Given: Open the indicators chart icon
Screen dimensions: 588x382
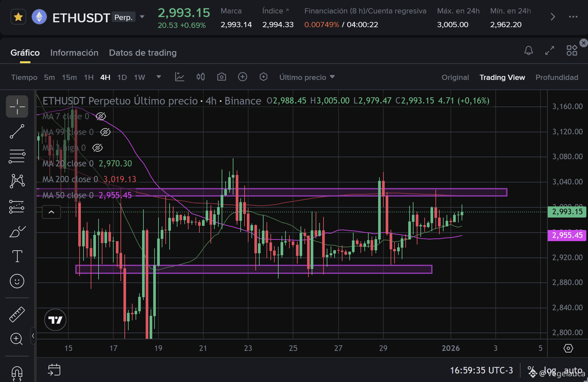Looking at the screenshot, I should [180, 77].
